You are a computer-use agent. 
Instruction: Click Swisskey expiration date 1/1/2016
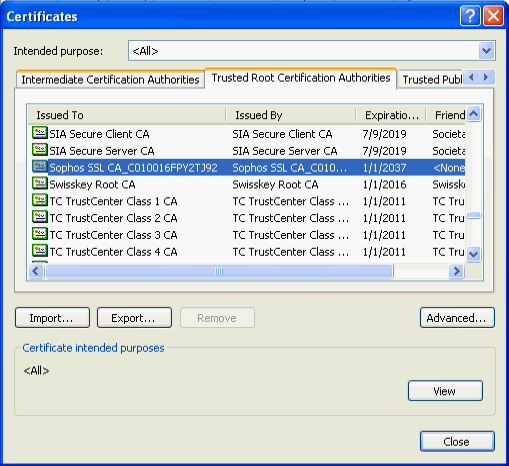pyautogui.click(x=384, y=184)
